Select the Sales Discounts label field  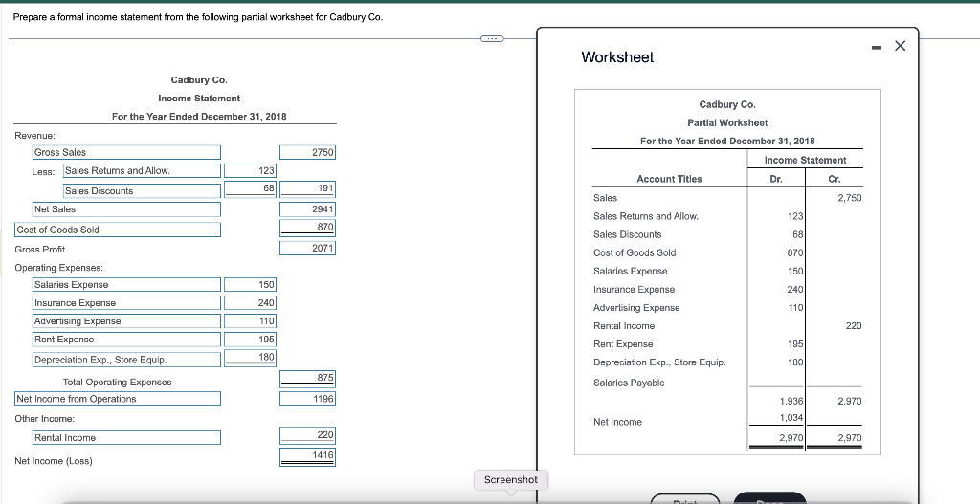coord(142,191)
